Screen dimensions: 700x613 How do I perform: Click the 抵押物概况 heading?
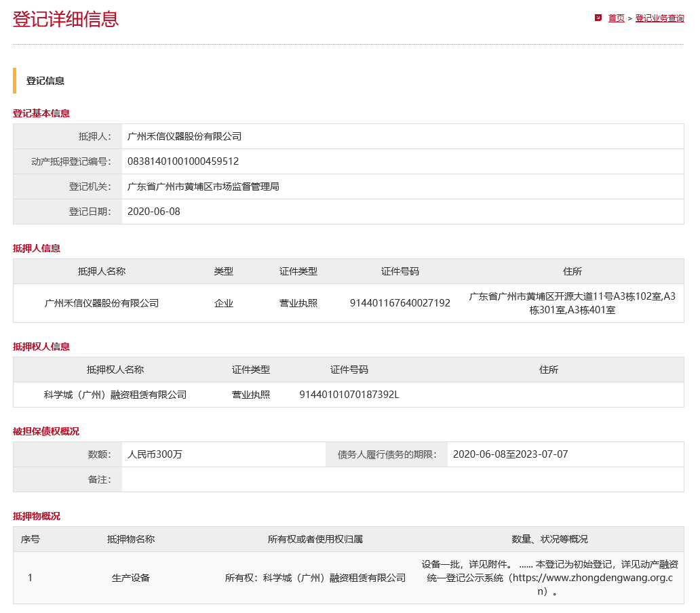pyautogui.click(x=36, y=516)
